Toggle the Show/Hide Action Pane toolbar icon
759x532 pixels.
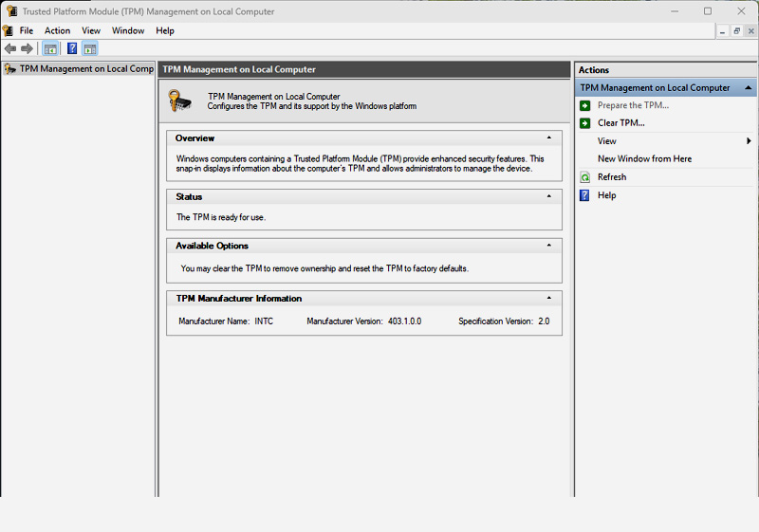tap(90, 48)
